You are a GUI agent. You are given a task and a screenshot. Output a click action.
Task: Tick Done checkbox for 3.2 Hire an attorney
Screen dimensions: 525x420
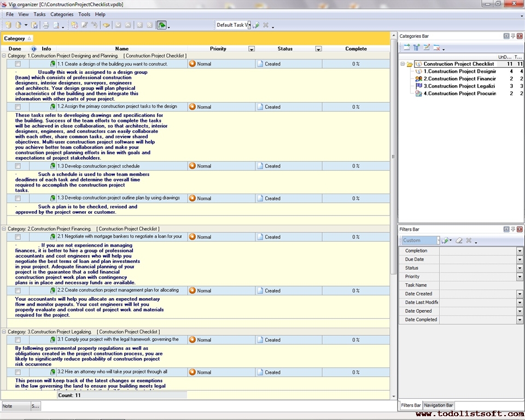(x=17, y=372)
